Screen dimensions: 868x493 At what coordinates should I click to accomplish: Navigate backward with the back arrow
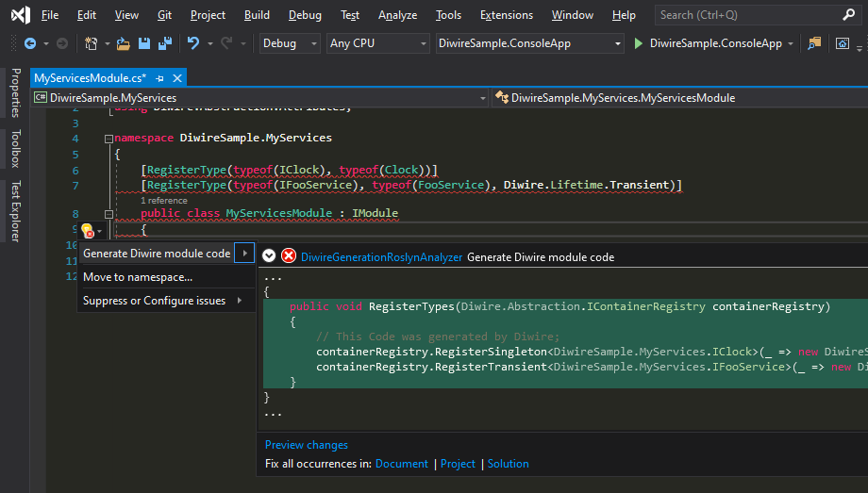(30, 43)
